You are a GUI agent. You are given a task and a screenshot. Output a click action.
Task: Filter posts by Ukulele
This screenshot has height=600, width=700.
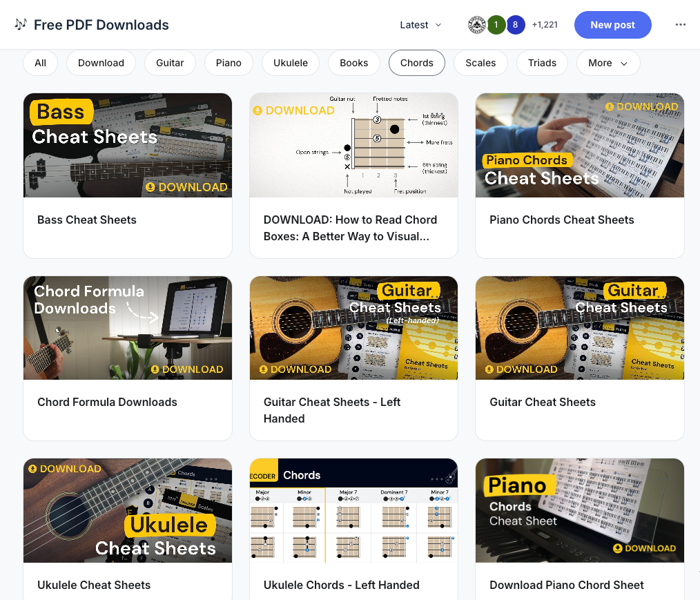tap(291, 63)
